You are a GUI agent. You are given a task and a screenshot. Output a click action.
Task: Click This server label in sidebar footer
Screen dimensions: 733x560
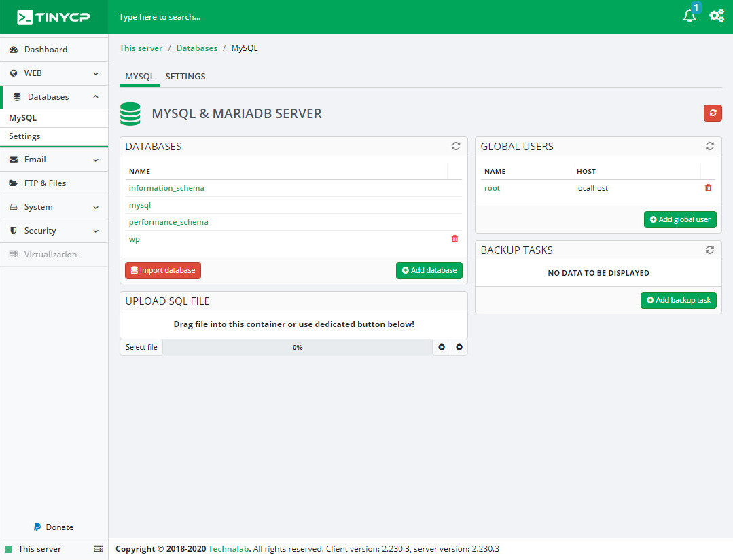[39, 549]
